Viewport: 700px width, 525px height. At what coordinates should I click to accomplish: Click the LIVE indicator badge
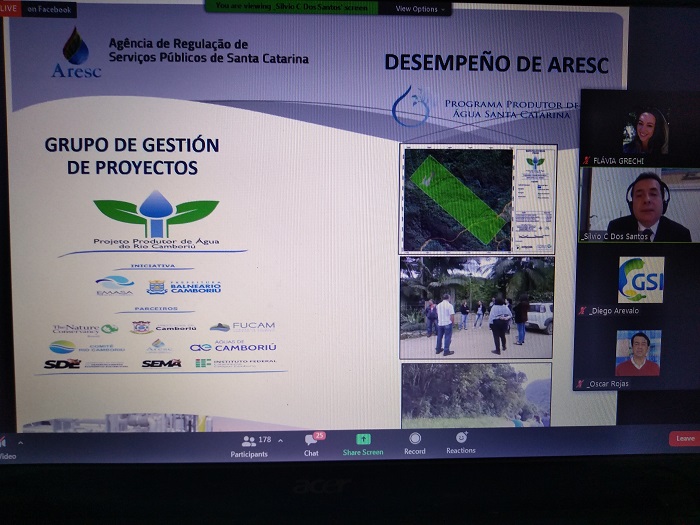click(x=9, y=8)
